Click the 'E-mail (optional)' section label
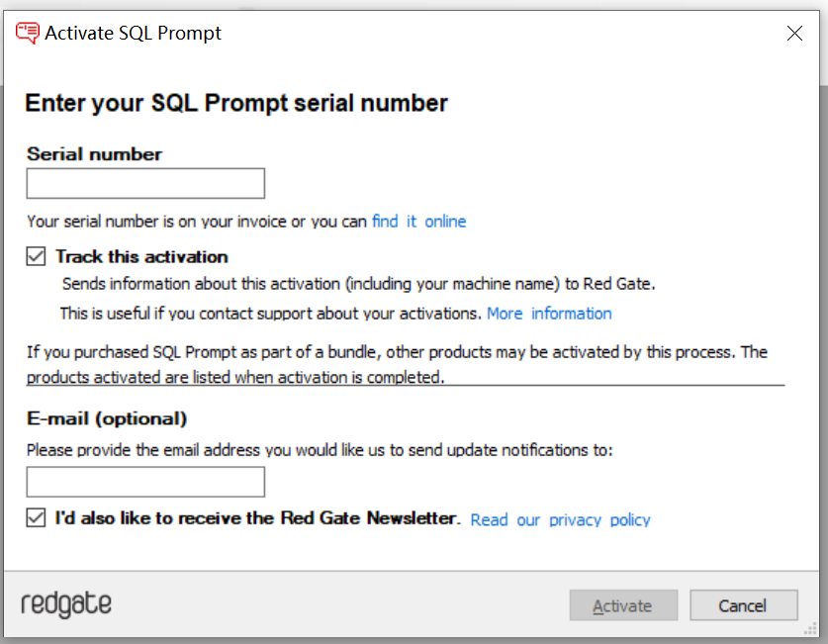Viewport: 828px width, 644px height. [107, 418]
